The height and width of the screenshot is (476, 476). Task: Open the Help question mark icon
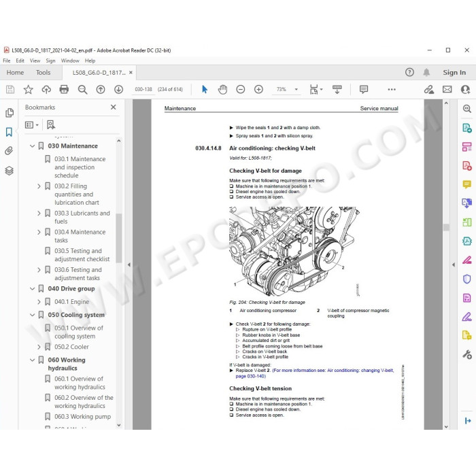(409, 72)
